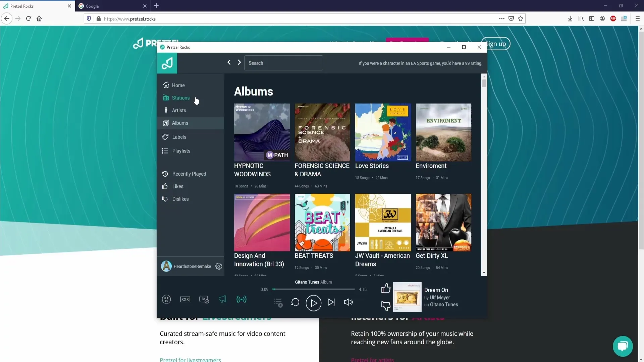Open JW Vault American Dreams cover
Image resolution: width=644 pixels, height=362 pixels.
click(383, 223)
